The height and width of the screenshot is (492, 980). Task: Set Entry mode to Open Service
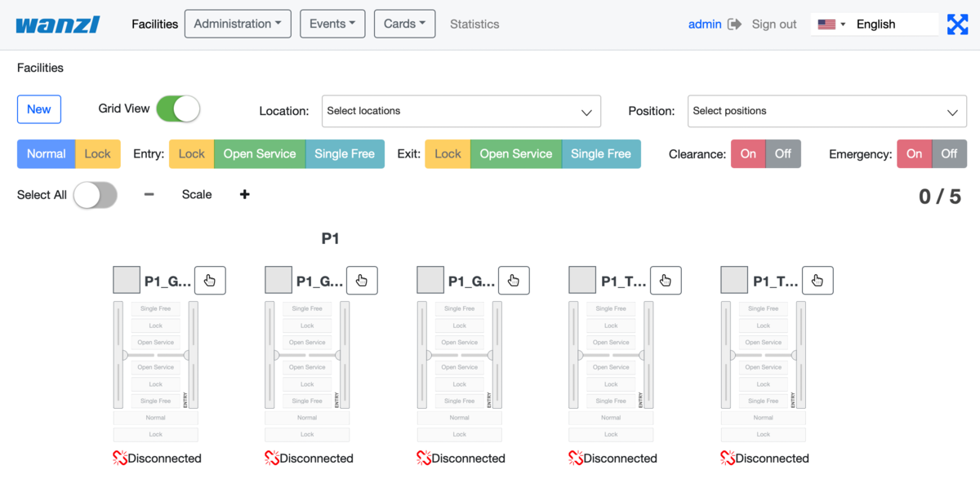pos(260,153)
